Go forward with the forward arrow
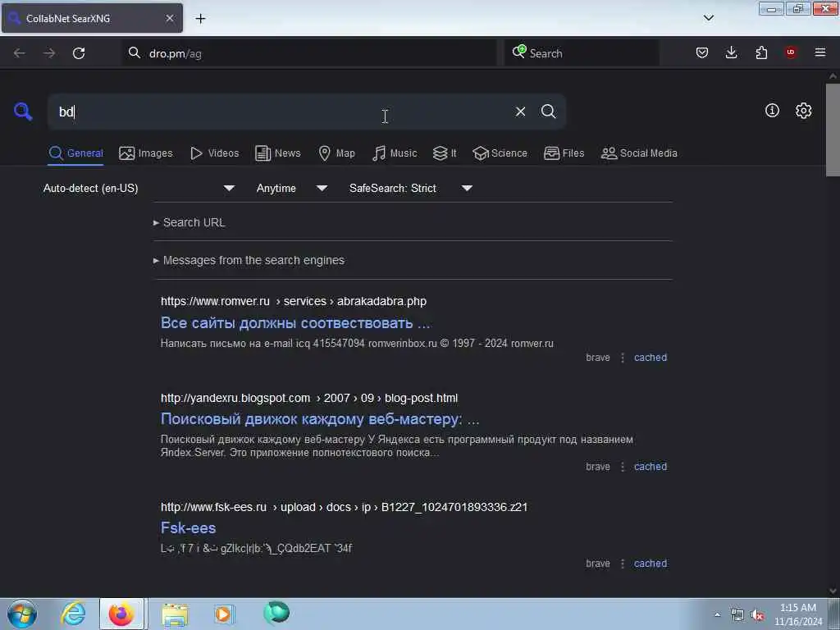The image size is (840, 630). tap(49, 53)
